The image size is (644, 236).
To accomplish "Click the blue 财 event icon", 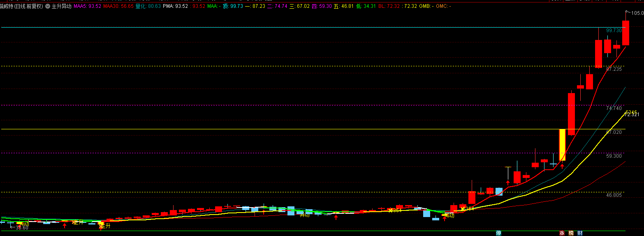I will (x=580, y=233).
